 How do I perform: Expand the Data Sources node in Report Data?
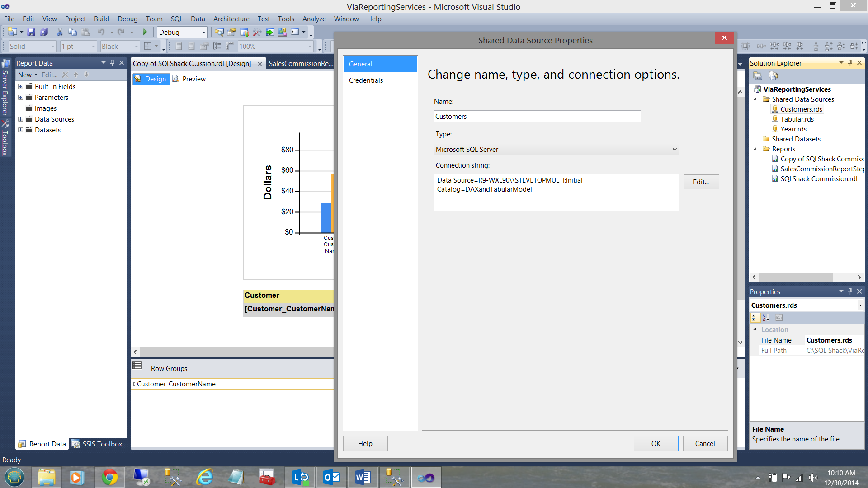click(x=20, y=119)
